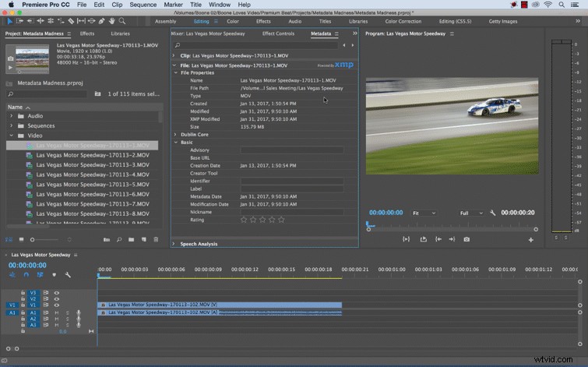Click the Advisory metadata input field

point(292,150)
